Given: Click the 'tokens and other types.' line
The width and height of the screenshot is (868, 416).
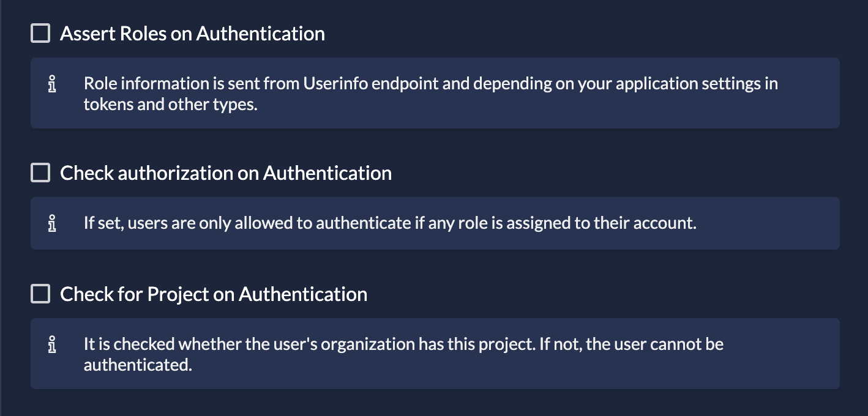Looking at the screenshot, I should (x=171, y=105).
